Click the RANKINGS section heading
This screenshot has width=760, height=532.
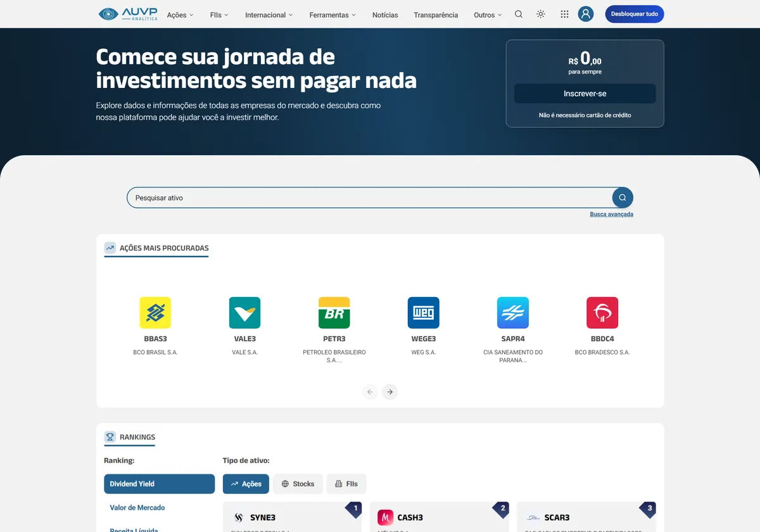137,437
